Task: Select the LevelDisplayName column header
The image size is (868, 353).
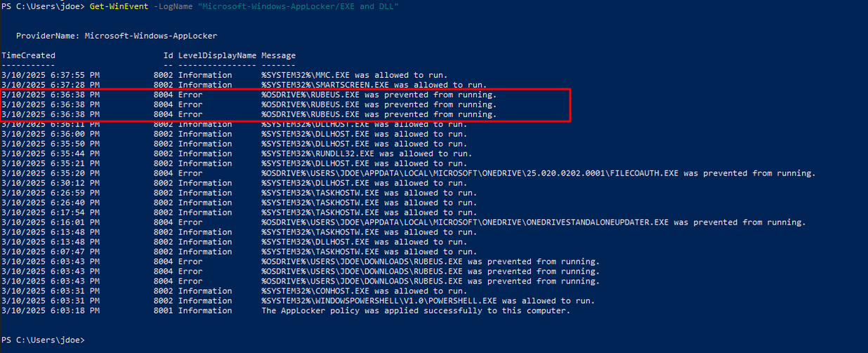Action: tap(217, 55)
